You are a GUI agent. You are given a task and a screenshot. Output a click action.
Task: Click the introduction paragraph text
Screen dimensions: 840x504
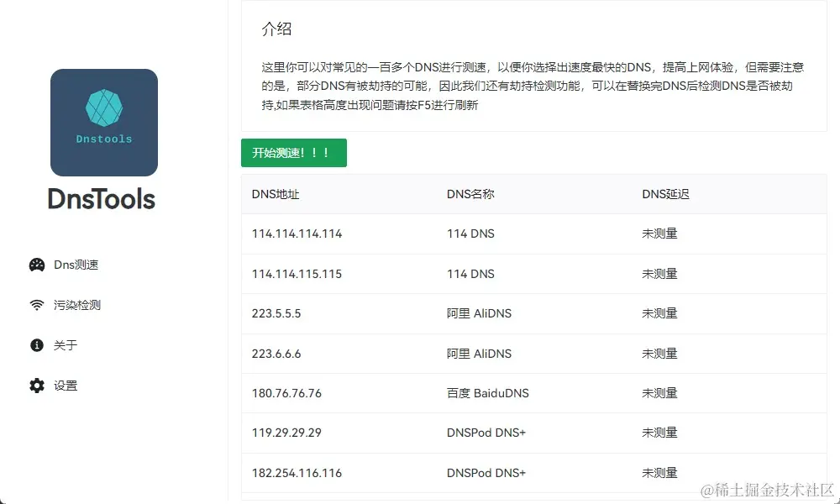click(533, 87)
